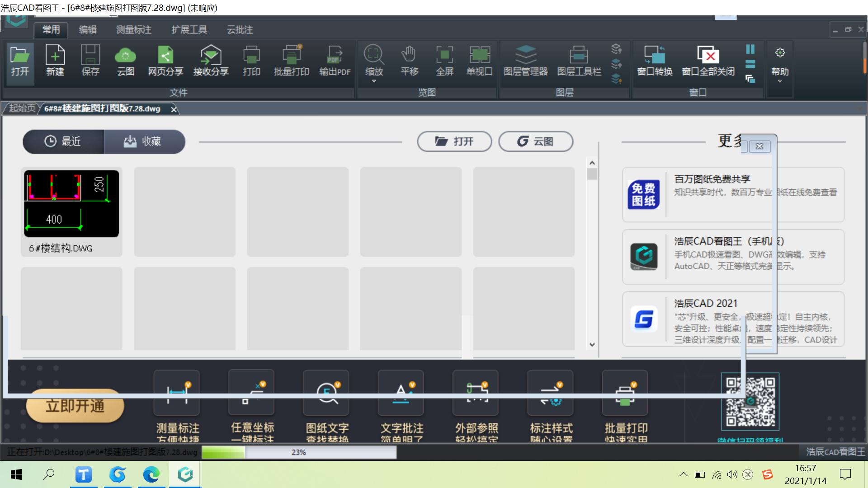Click the 输出PDF export icon
Viewport: 868px width, 488px height.
[335, 61]
